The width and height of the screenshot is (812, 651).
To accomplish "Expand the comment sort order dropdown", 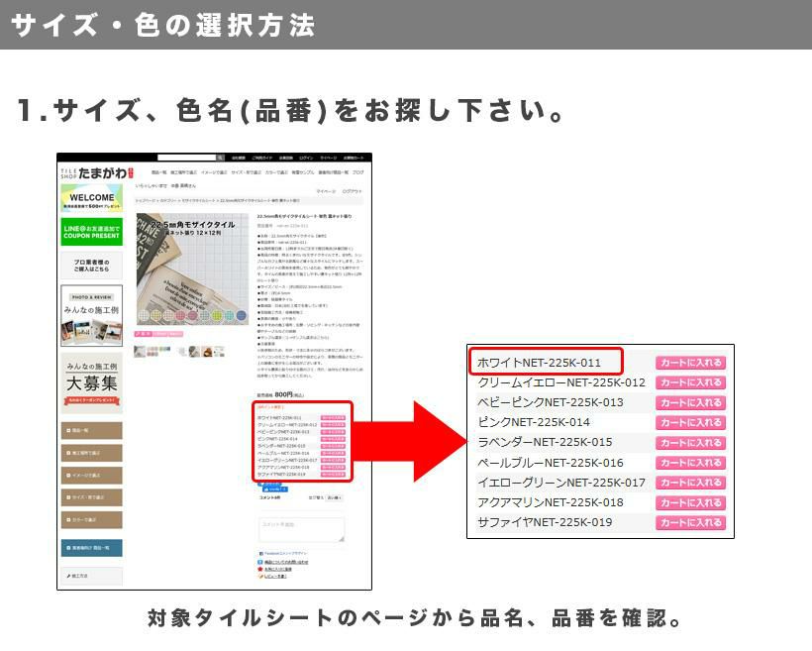I will (333, 497).
